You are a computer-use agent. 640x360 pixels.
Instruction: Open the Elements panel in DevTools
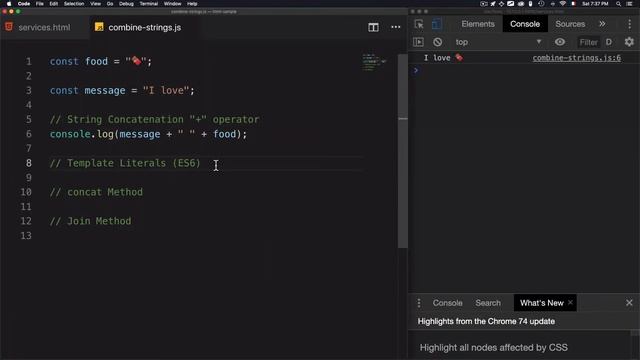coord(478,24)
